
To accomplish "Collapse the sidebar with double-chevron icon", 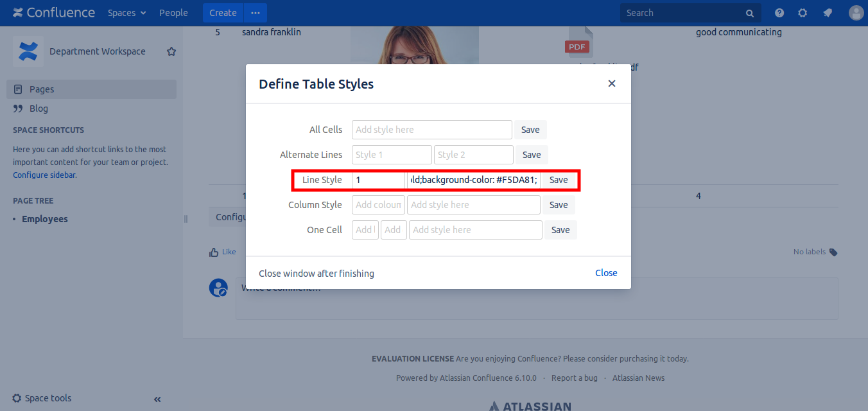I will (157, 399).
